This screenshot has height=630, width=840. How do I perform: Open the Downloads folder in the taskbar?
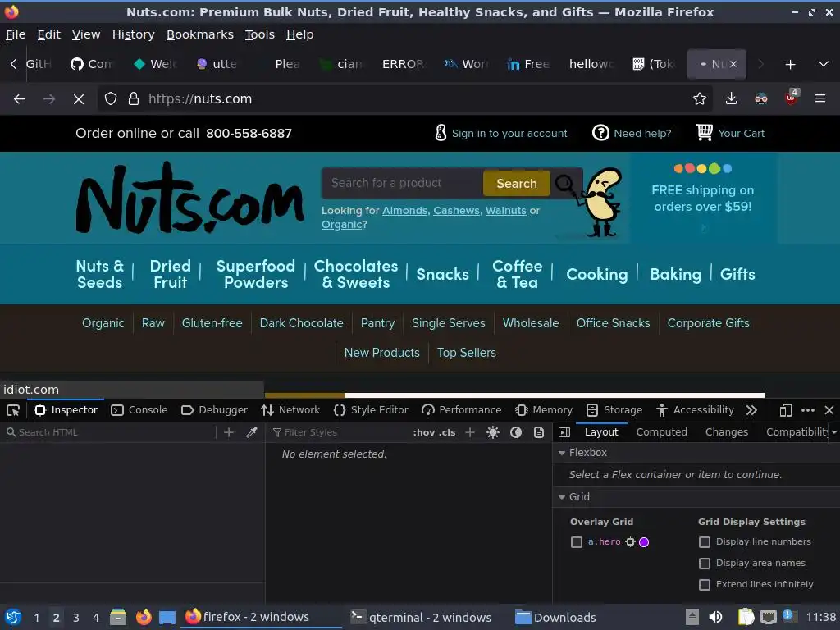(555, 617)
